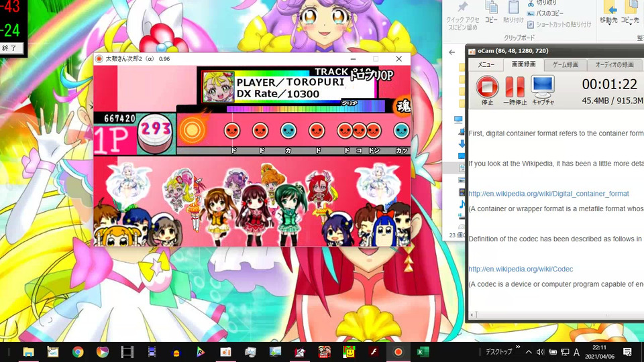The height and width of the screenshot is (362, 644).
Task: Open the film strip video app in taskbar
Action: (x=127, y=352)
